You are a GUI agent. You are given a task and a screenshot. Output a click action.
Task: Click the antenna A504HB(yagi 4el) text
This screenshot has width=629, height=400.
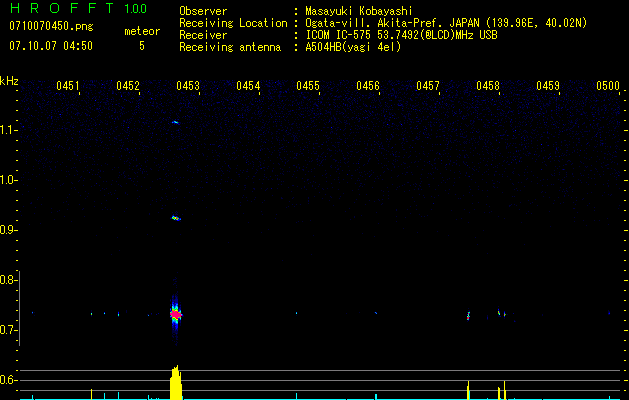pyautogui.click(x=353, y=47)
